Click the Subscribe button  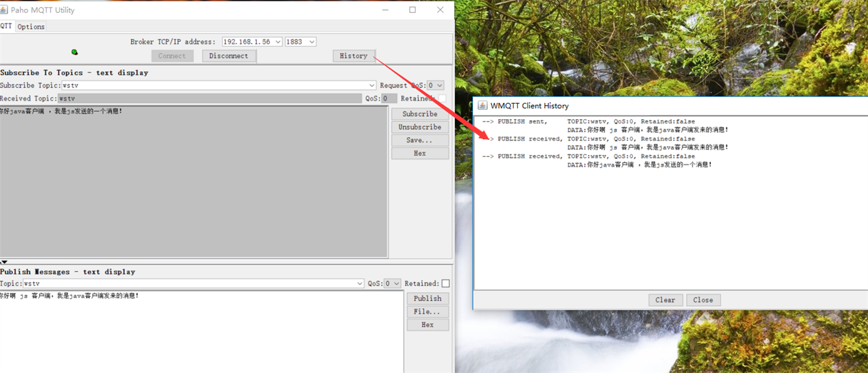pyautogui.click(x=419, y=114)
